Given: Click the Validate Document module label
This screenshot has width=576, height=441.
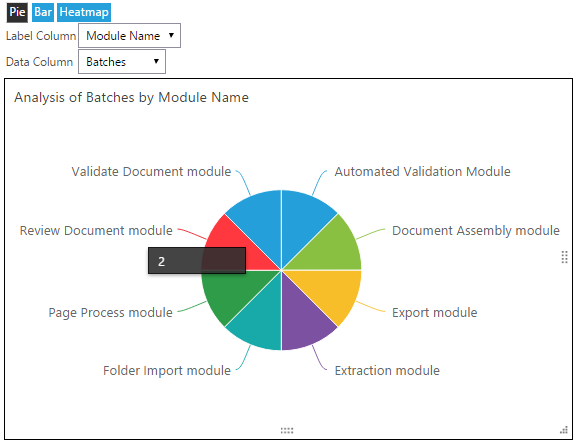Looking at the screenshot, I should (151, 172).
